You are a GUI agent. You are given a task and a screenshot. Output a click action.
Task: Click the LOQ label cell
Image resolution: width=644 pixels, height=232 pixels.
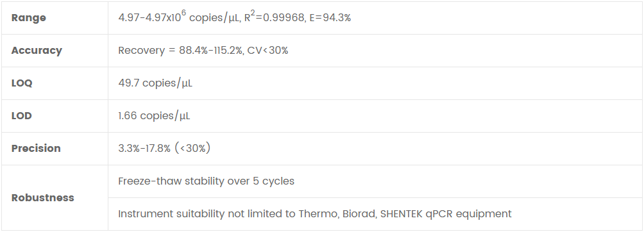click(22, 83)
